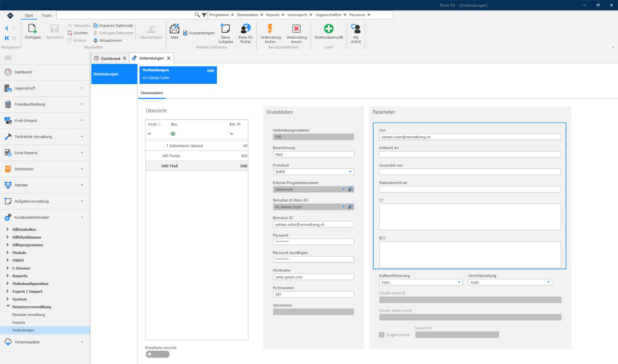The height and width of the screenshot is (364, 618).
Task: Check the Single tenant checkbox
Action: (382, 335)
